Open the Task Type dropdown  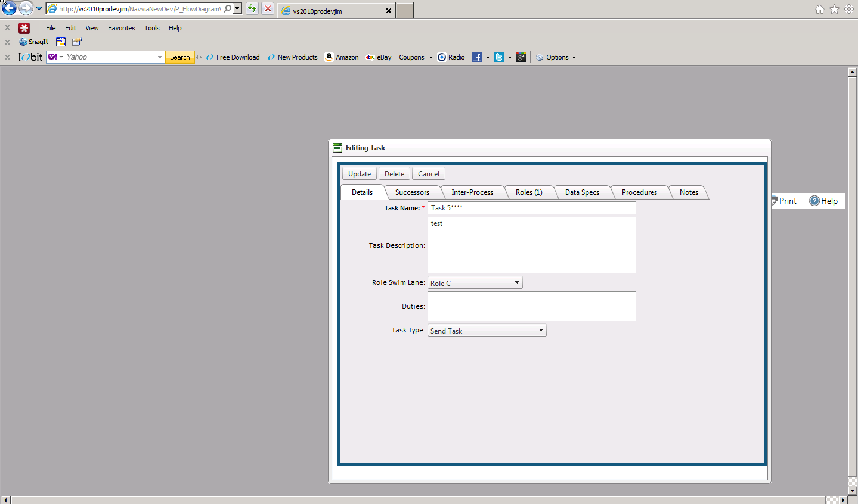(x=487, y=331)
